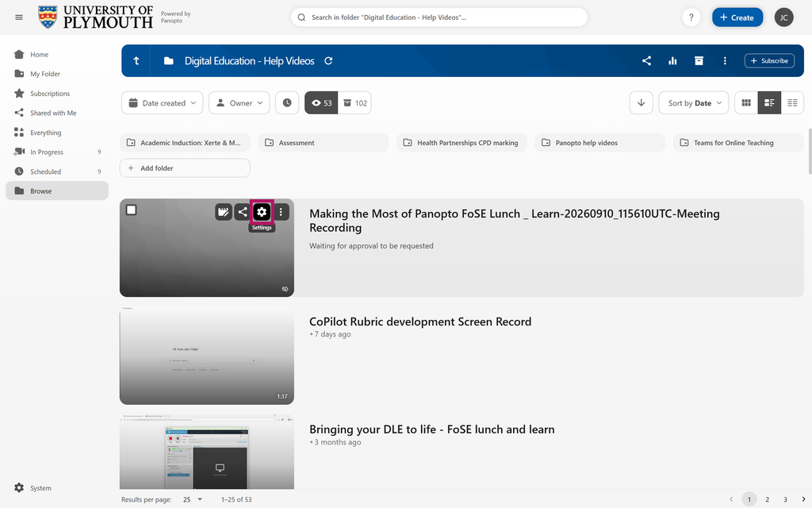Open Panopto help videos subfolder
This screenshot has width=812, height=508.
(599, 143)
